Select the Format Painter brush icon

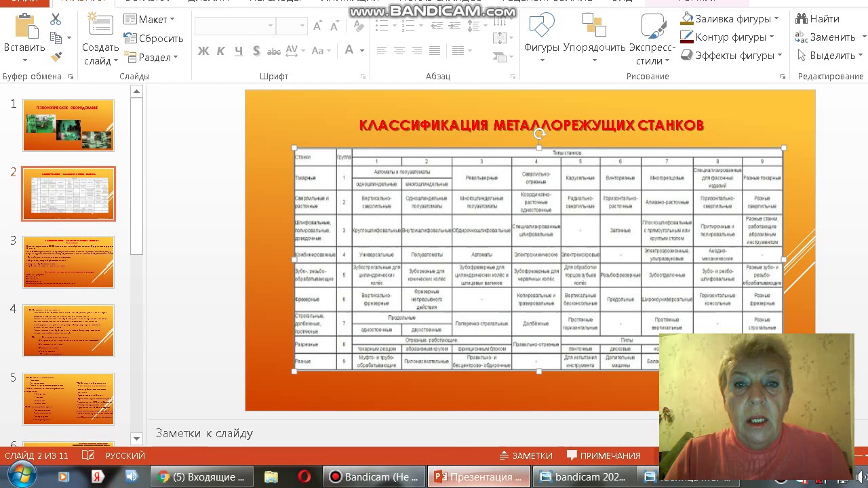pos(56,57)
